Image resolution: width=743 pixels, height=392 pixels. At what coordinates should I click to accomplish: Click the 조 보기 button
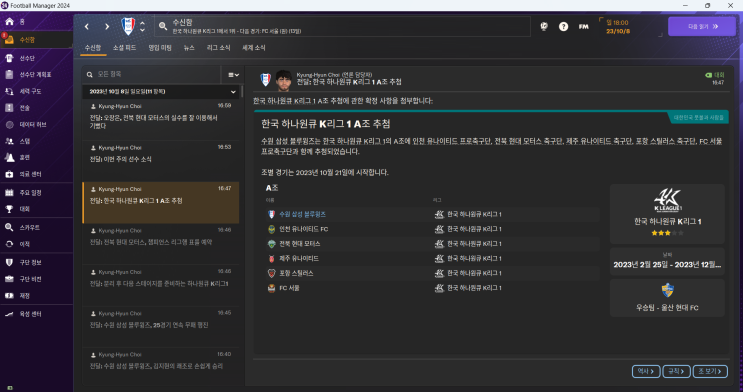(x=710, y=371)
